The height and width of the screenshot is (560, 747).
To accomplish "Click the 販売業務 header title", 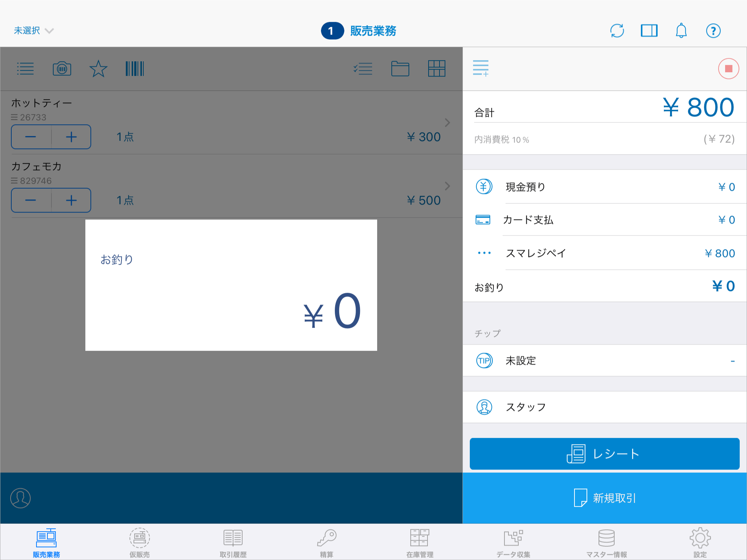I will click(373, 31).
